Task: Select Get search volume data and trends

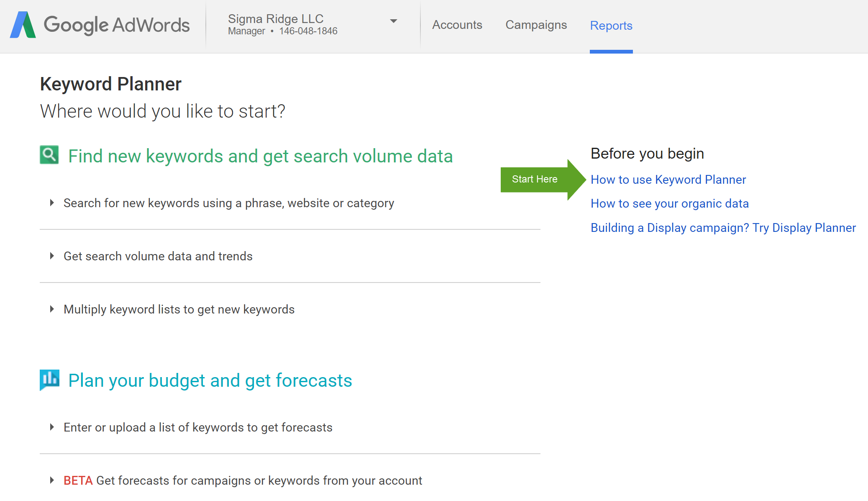Action: point(158,256)
